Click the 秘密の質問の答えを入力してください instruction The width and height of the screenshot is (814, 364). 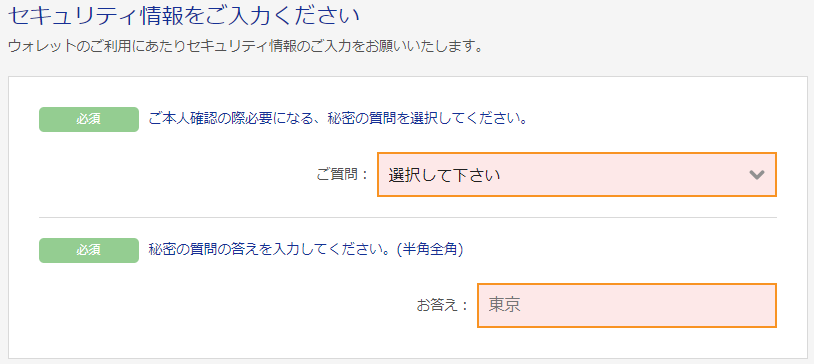point(270,250)
